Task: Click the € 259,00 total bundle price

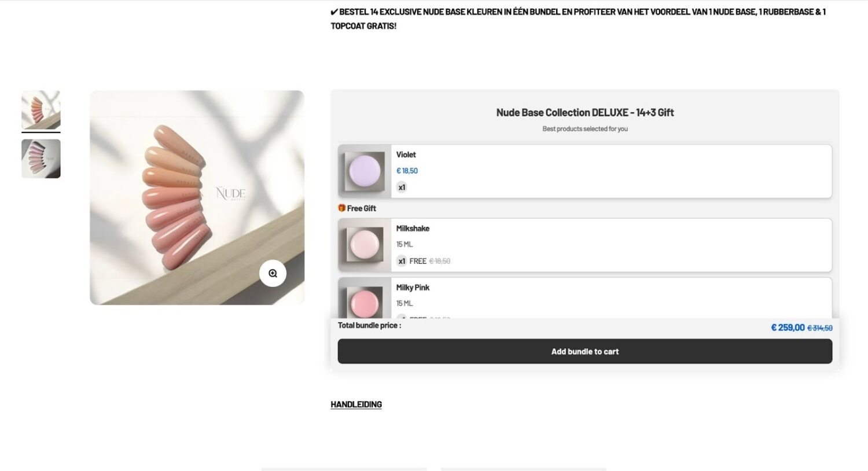Action: point(787,328)
